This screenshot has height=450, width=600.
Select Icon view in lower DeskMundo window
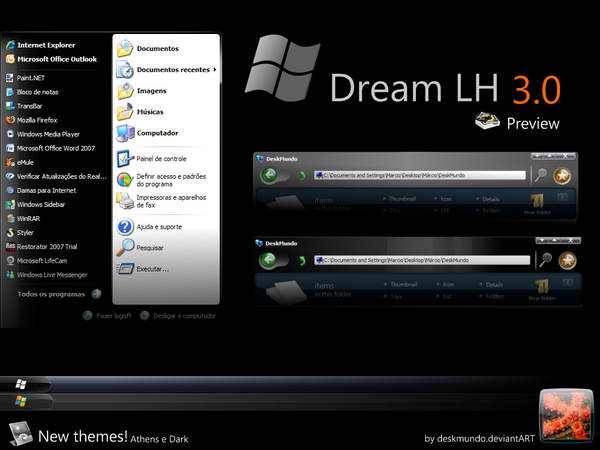pyautogui.click(x=445, y=285)
